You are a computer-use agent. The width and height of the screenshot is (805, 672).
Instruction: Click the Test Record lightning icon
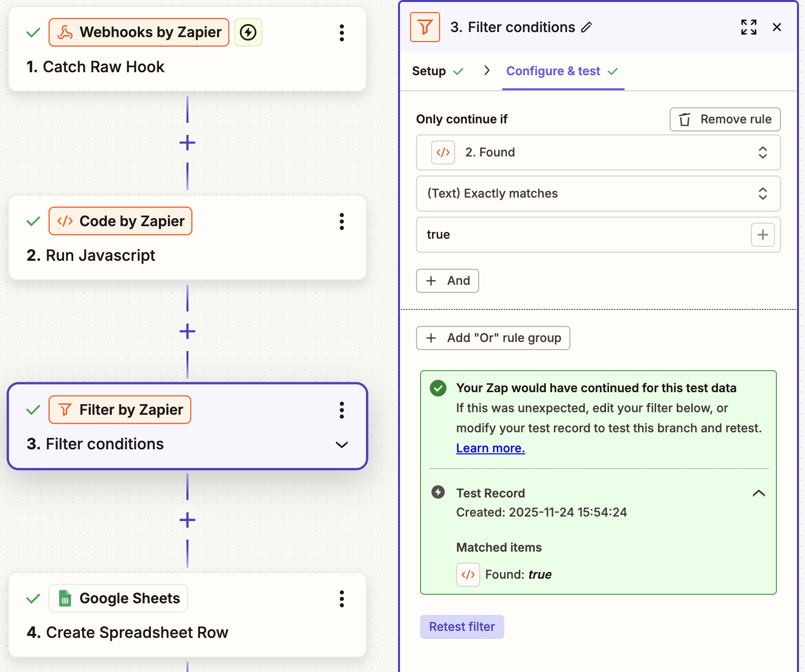pos(438,492)
